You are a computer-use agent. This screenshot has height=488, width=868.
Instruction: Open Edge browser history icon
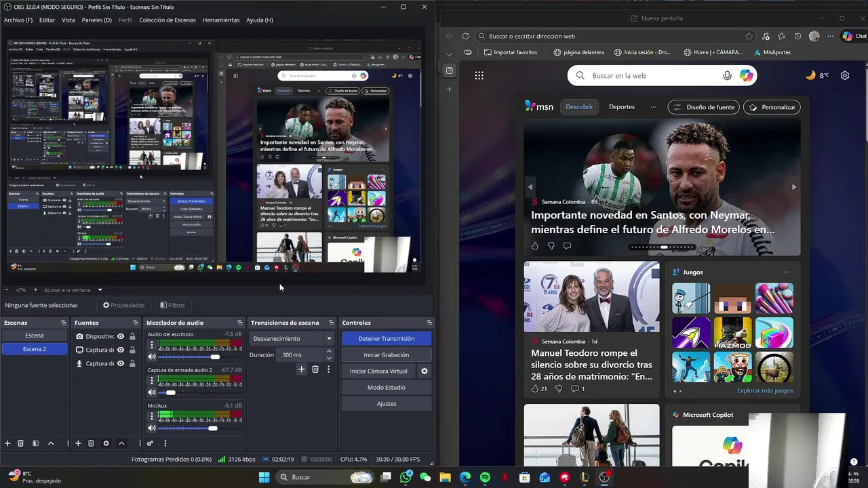798,36
